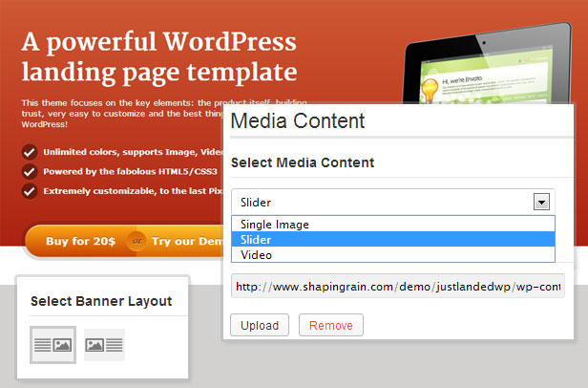Open the media content dropdown arrow
This screenshot has height=388, width=588.
point(541,202)
